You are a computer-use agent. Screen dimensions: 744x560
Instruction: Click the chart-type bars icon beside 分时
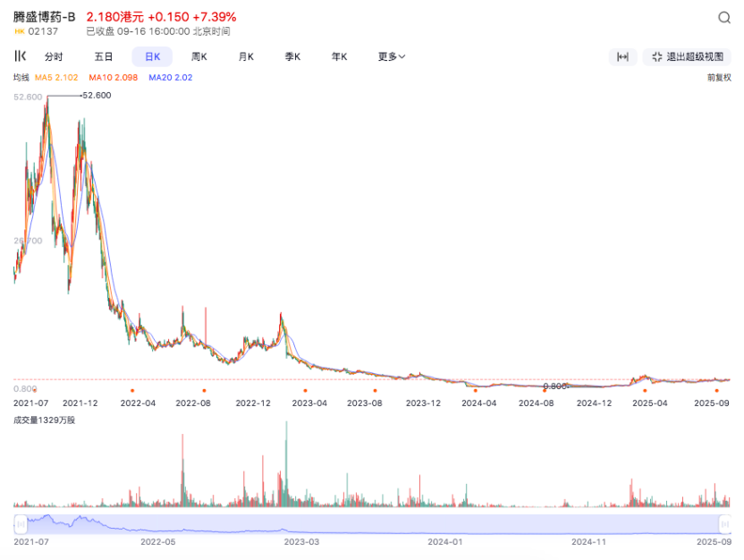pyautogui.click(x=21, y=56)
